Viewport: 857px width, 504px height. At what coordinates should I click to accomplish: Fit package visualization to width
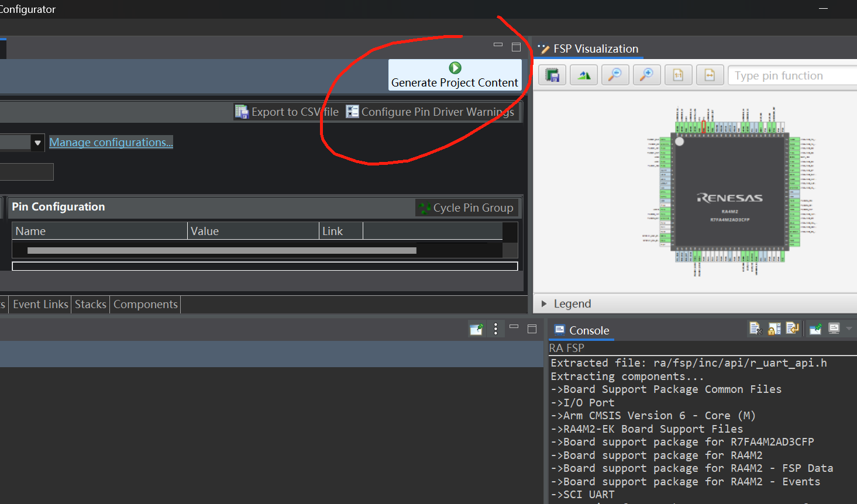click(710, 75)
